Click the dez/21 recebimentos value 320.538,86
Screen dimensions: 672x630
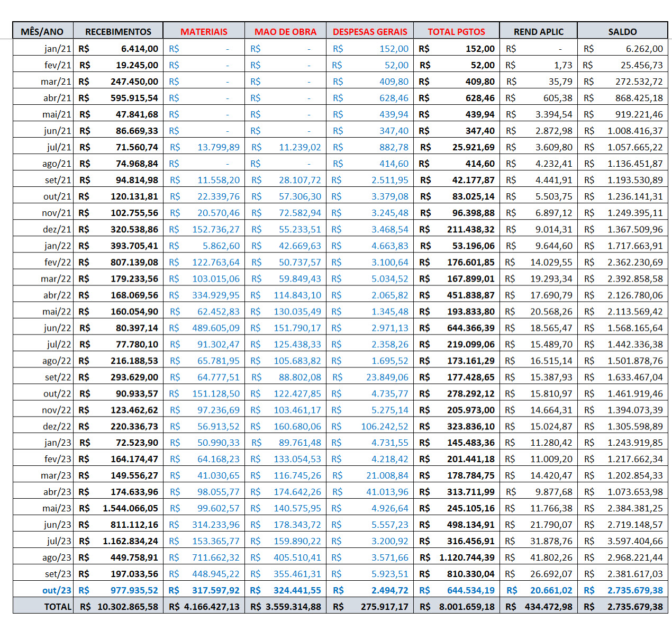tap(134, 229)
